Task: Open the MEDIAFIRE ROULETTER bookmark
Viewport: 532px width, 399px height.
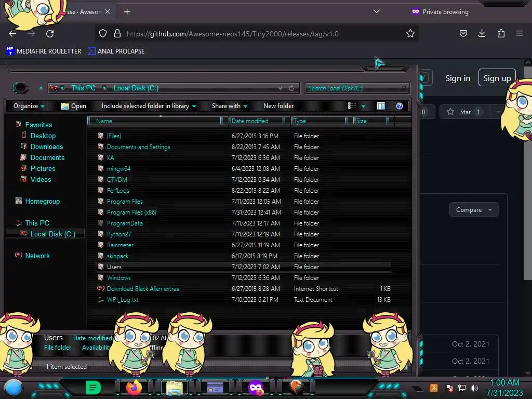Action: pos(44,51)
